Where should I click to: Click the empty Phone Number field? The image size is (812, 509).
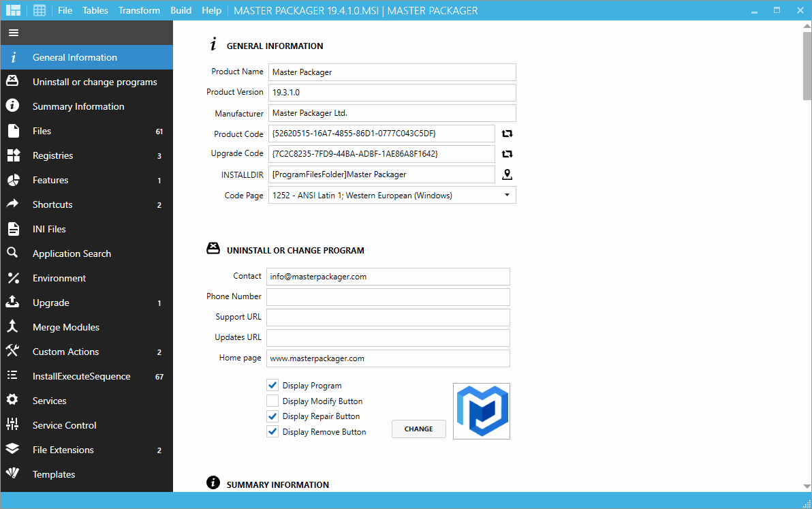coord(388,297)
